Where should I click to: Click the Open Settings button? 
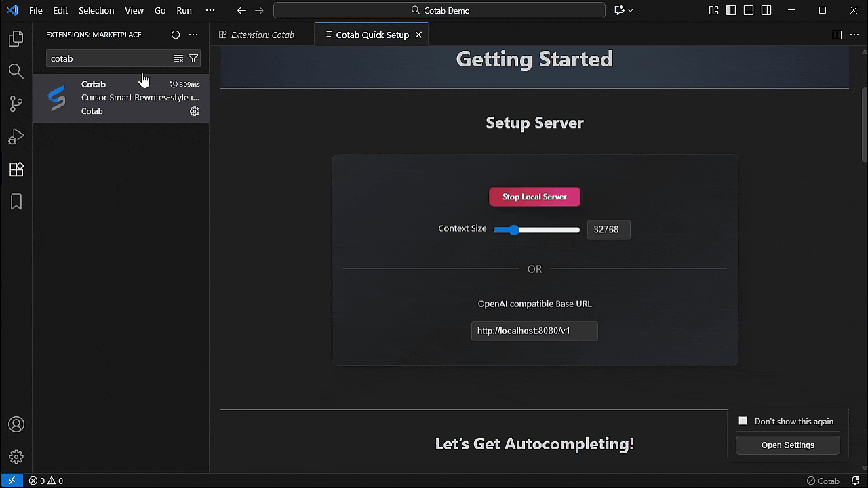[787, 445]
